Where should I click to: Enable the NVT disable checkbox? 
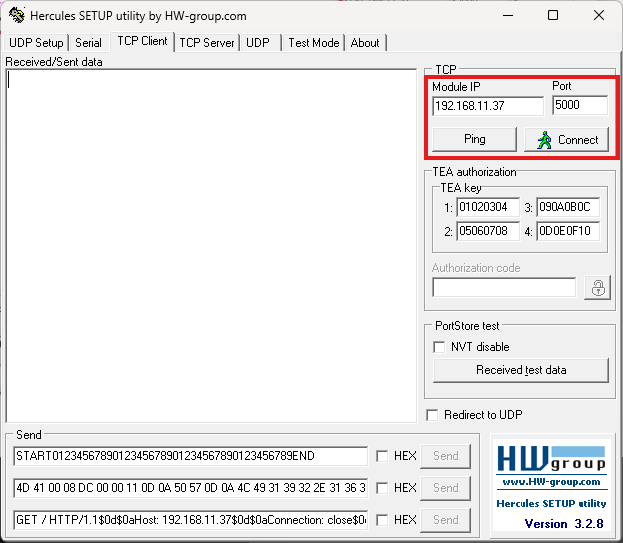[x=439, y=347]
